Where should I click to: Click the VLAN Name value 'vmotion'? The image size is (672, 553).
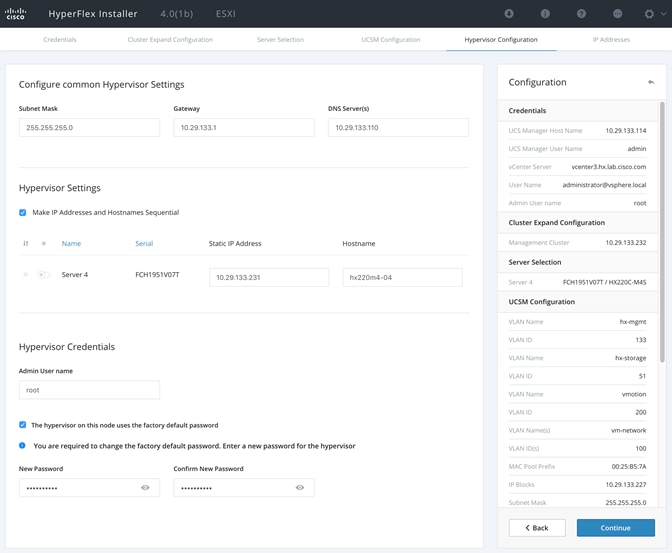[x=634, y=394]
